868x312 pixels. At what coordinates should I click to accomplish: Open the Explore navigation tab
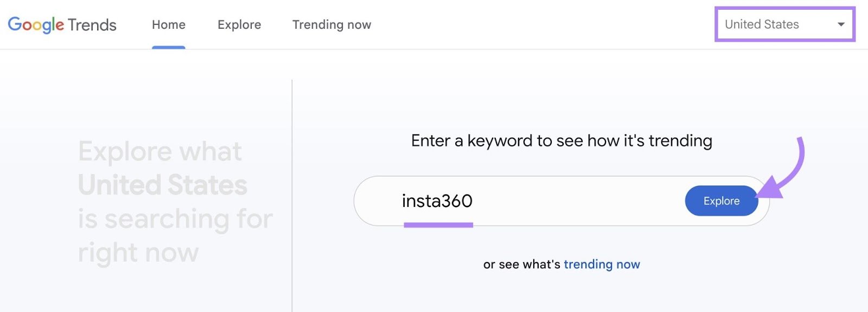(239, 24)
